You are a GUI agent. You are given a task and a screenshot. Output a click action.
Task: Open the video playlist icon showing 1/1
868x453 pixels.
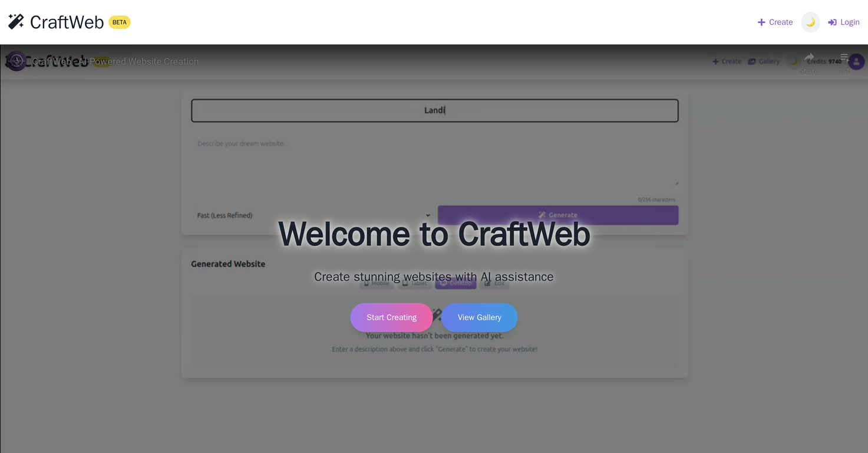[844, 58]
